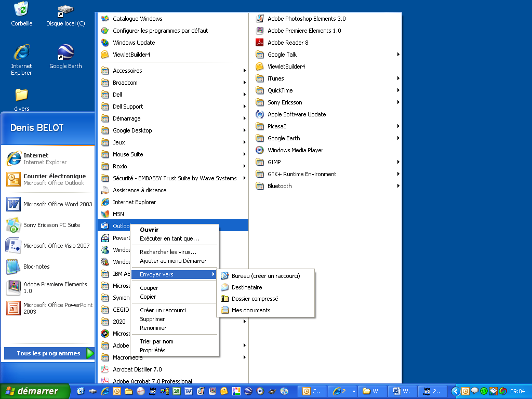Image resolution: width=532 pixels, height=399 pixels.
Task: Send to Mes documents
Action: click(x=265, y=310)
